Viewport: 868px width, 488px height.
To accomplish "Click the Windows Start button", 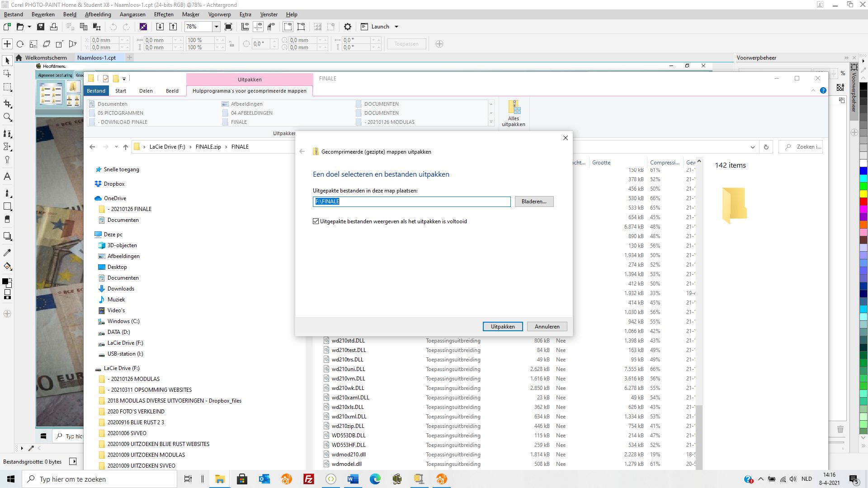I will [x=11, y=479].
